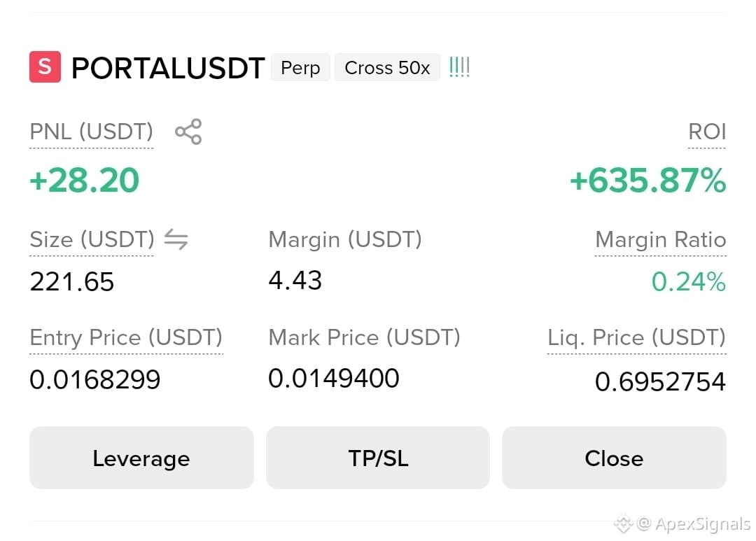
Task: Tap the PORTALUSDT symbol title
Action: (x=168, y=67)
